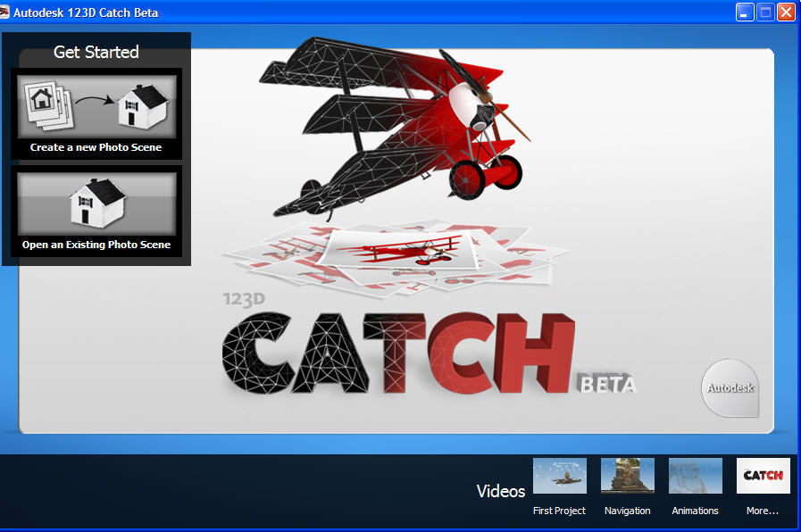Click the Autodesk badge logo

pos(730,387)
